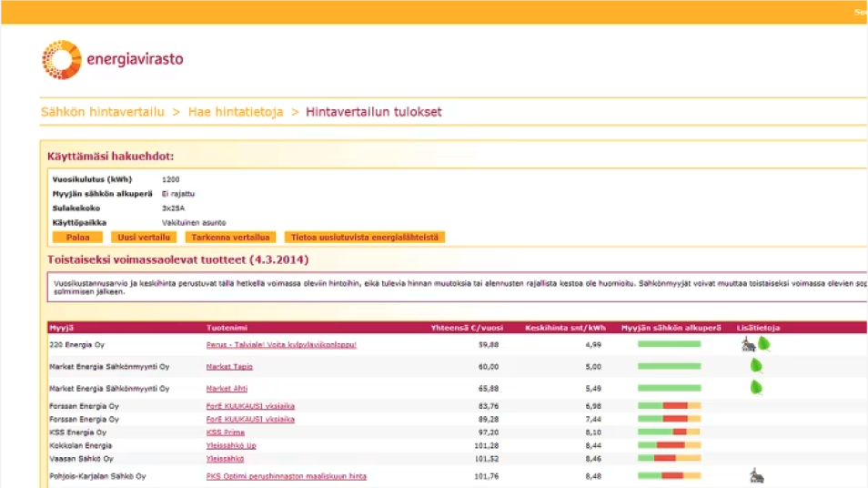
Task: Open the Perus - Talviale product link
Action: coord(281,344)
